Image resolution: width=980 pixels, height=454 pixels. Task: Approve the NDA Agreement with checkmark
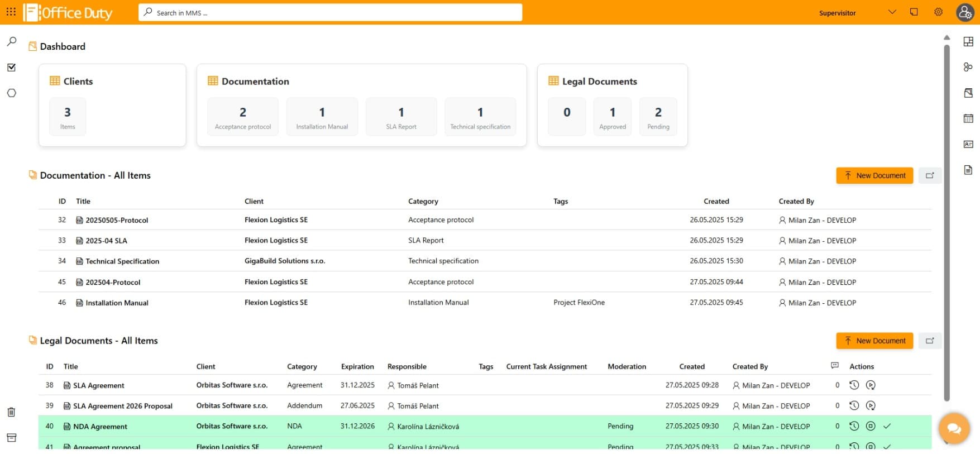[x=887, y=426]
